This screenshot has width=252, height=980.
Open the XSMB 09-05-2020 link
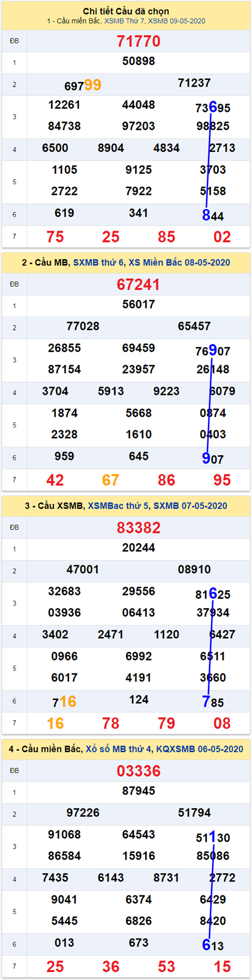(177, 21)
